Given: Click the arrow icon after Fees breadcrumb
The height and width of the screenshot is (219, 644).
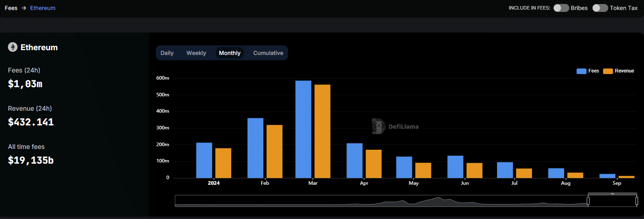Looking at the screenshot, I should [24, 8].
